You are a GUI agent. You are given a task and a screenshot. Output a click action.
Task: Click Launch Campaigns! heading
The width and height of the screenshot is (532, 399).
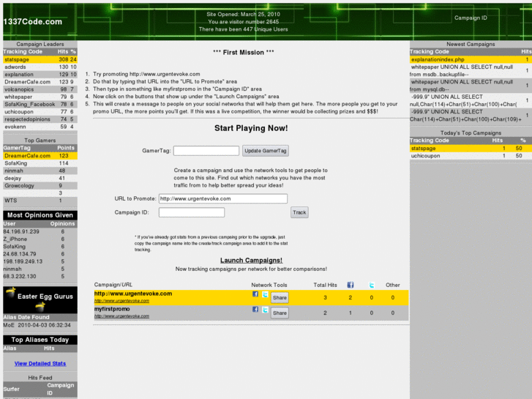(x=251, y=261)
